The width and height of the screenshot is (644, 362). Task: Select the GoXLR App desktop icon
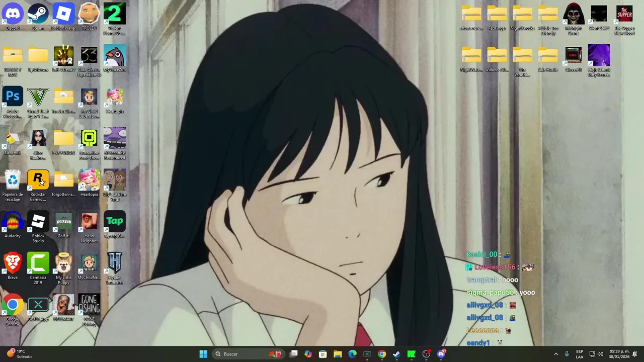(38, 308)
